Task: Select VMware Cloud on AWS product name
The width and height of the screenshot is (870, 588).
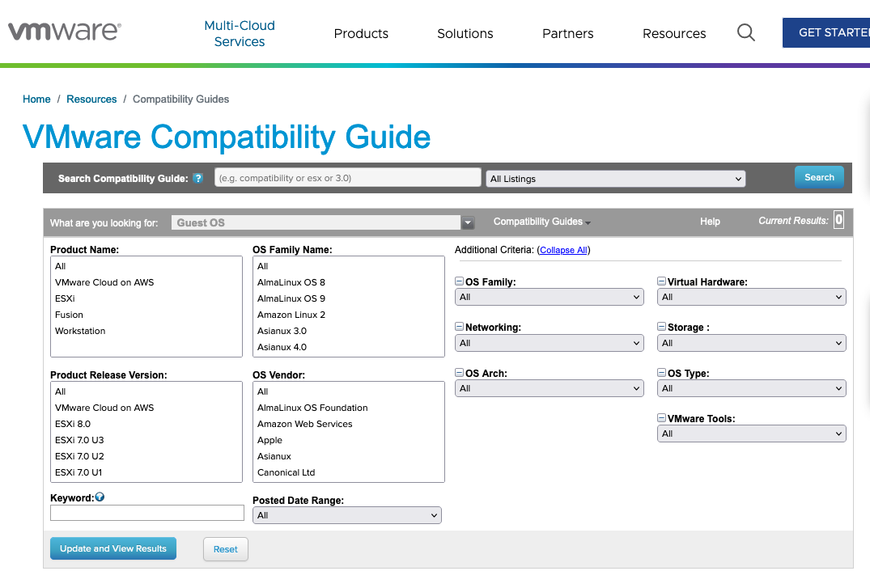Action: click(x=146, y=282)
